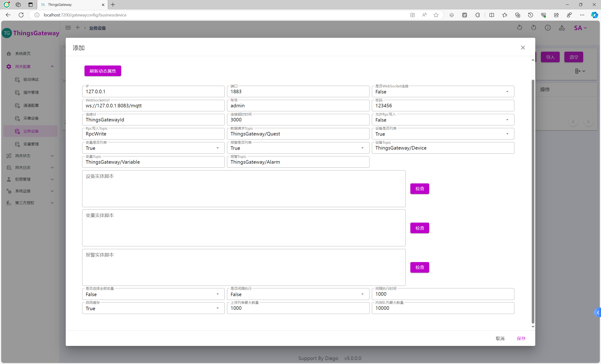Click the 系统首页 home icon in sidebar
This screenshot has height=364, width=601.
click(9, 54)
